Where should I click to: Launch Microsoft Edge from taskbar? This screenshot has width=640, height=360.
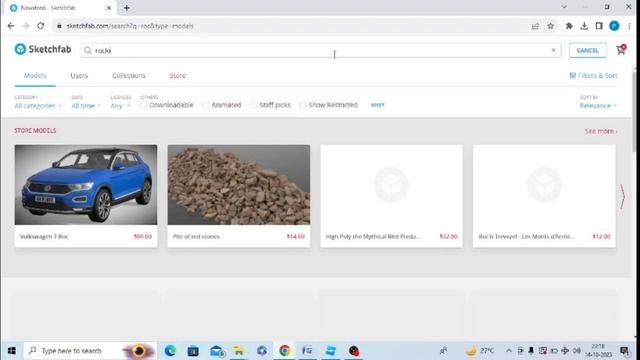[x=170, y=351]
